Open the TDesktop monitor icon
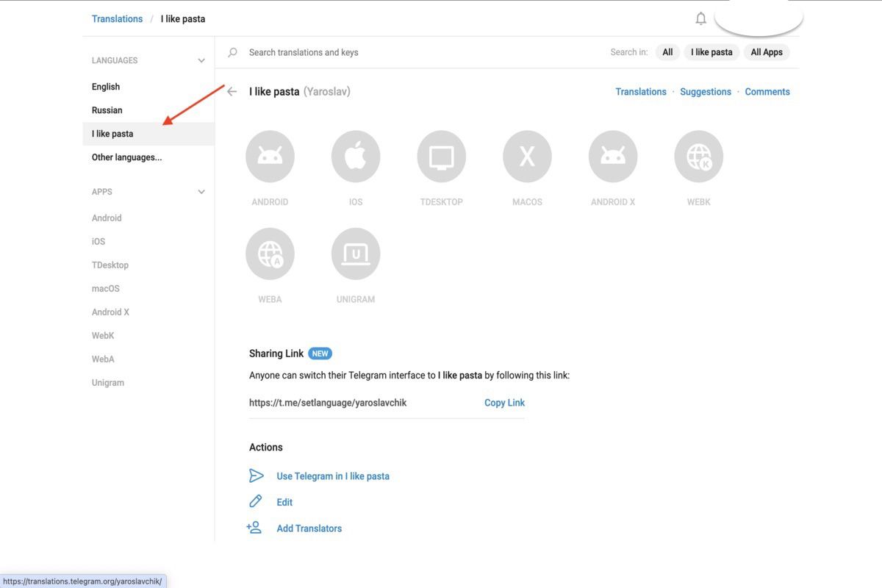This screenshot has width=882, height=588. coord(441,157)
